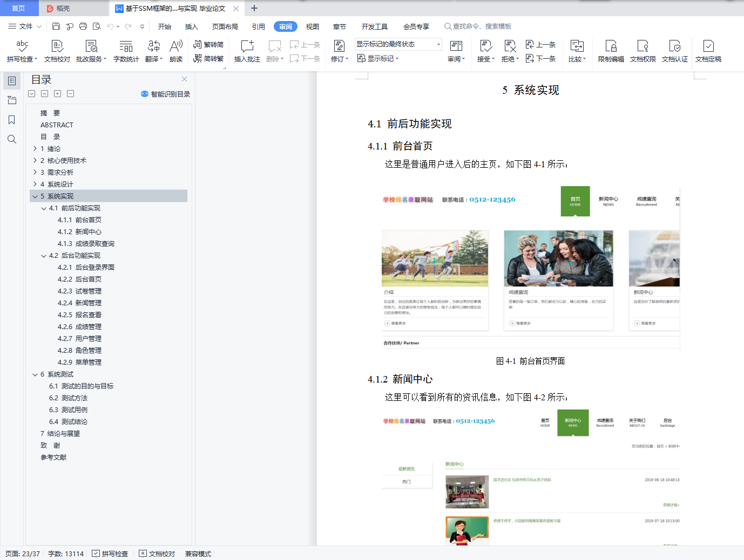
Task: Click the plus box icon under 目录 title
Action: click(x=58, y=94)
